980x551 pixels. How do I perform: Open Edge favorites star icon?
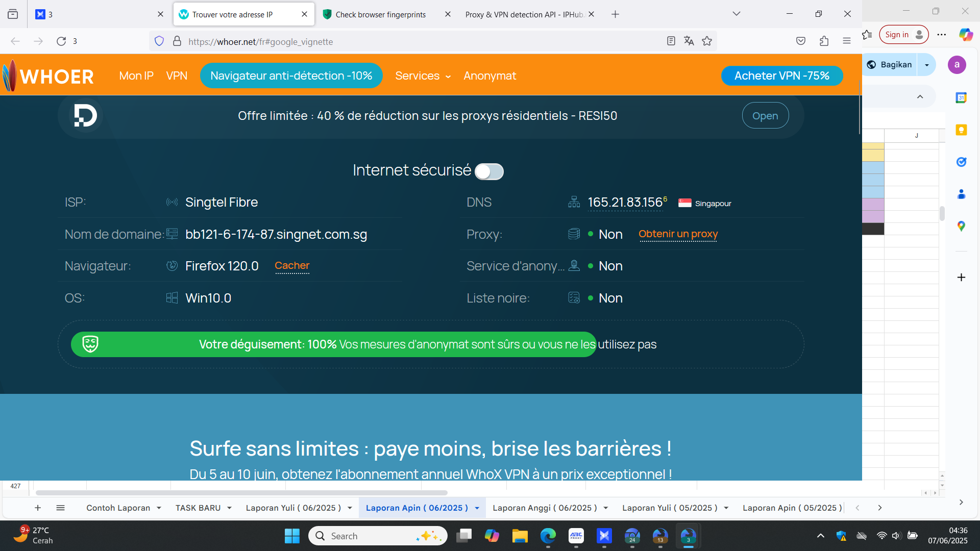(x=867, y=35)
